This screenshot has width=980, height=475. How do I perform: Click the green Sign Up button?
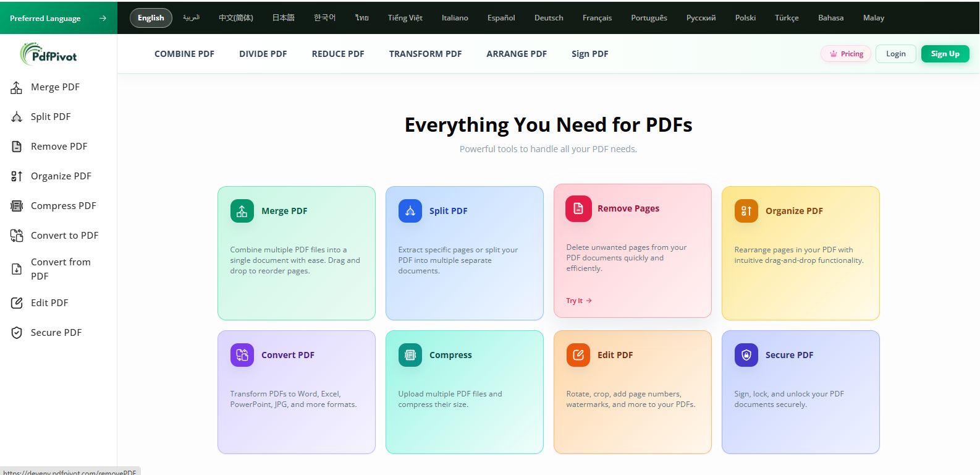(x=945, y=54)
